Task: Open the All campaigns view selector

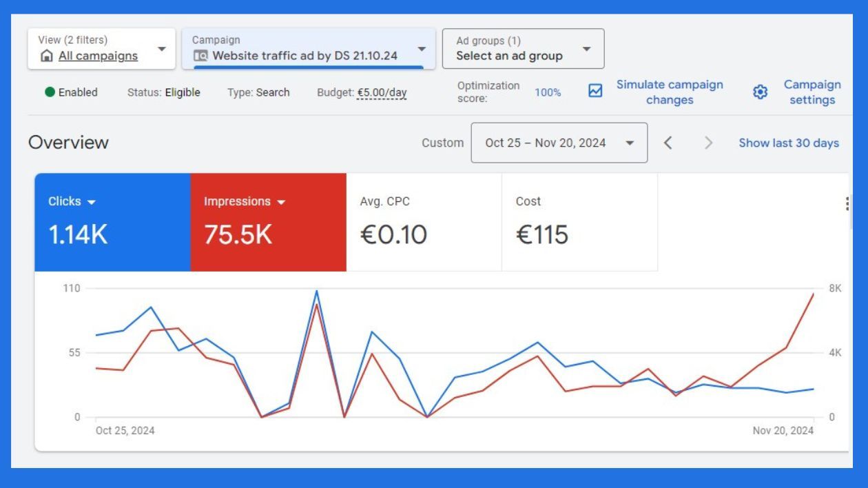Action: 102,48
